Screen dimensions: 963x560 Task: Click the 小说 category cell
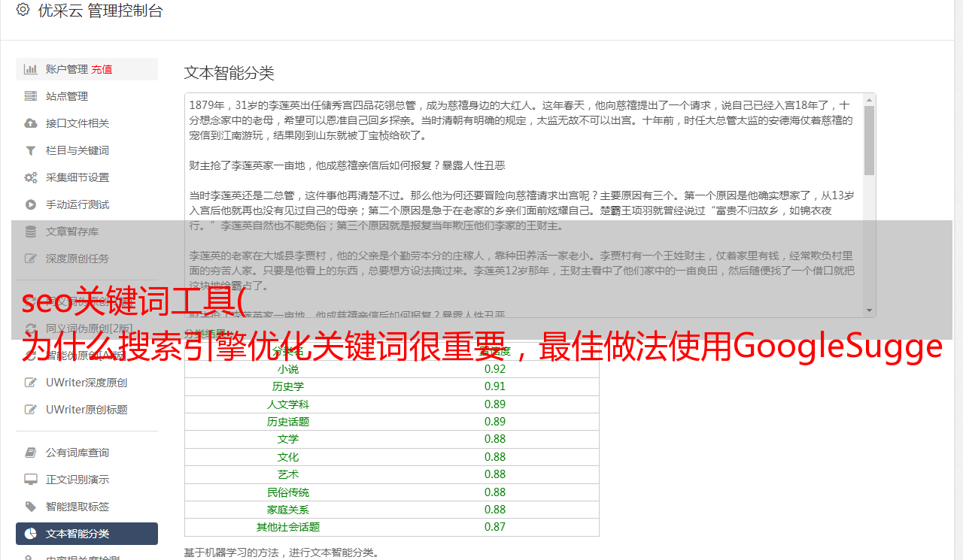click(288, 369)
